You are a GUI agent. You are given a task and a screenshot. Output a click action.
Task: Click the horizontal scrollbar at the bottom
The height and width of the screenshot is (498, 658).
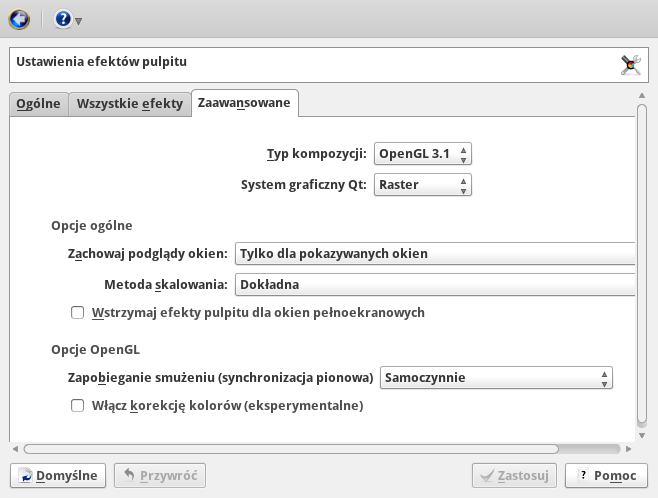(320, 449)
